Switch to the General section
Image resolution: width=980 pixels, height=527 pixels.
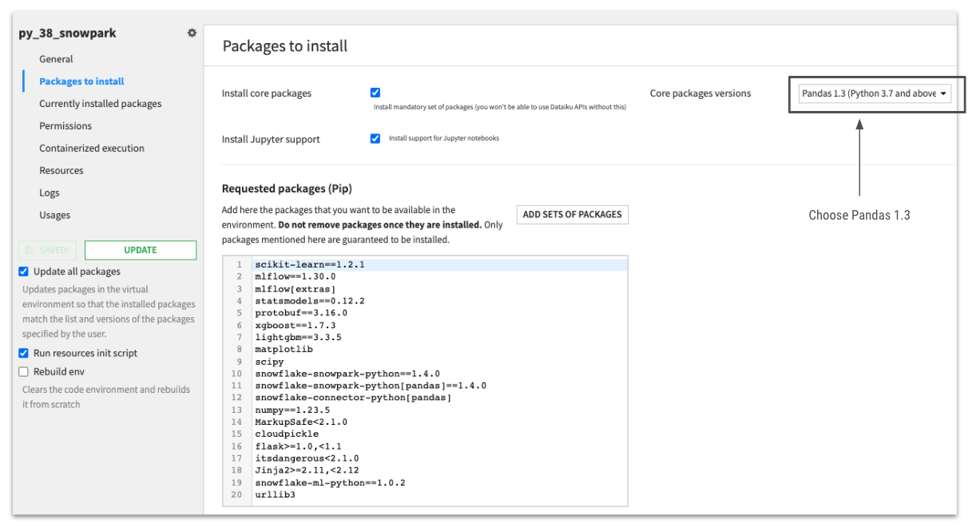(x=56, y=58)
